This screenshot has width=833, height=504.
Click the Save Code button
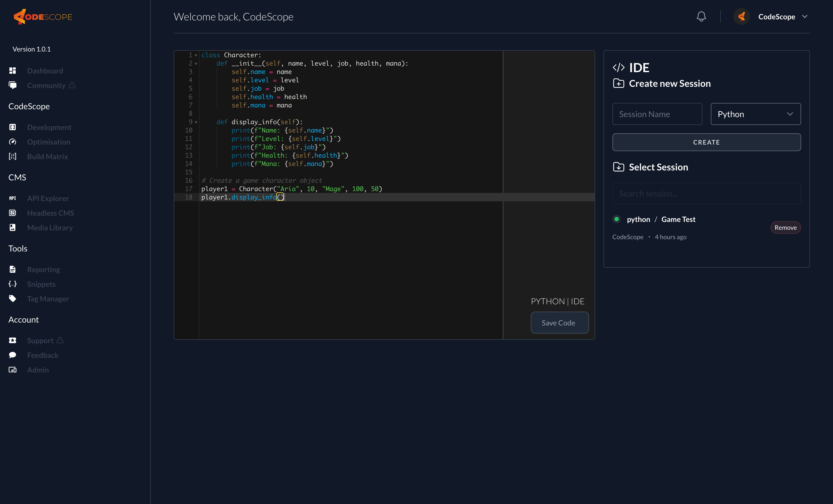[x=559, y=323]
